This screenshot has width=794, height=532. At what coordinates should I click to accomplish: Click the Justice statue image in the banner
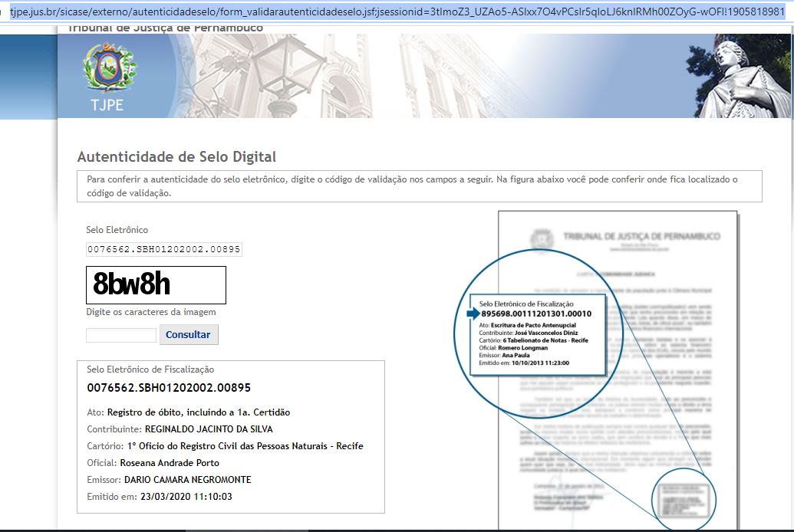click(738, 77)
